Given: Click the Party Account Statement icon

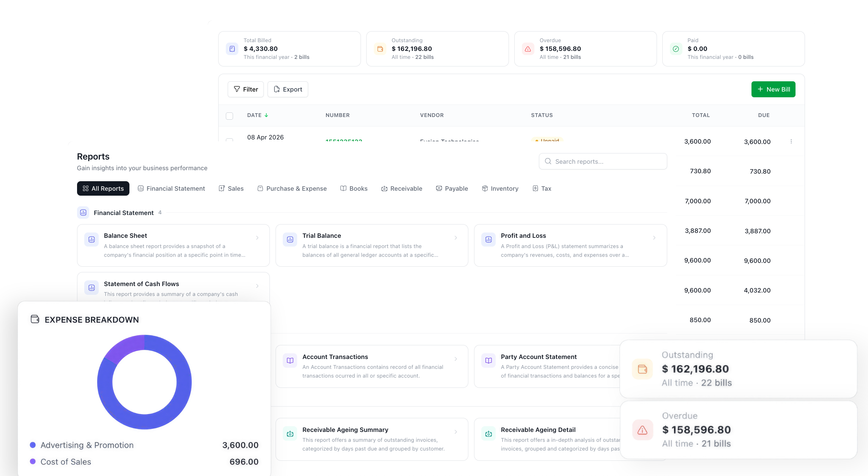Looking at the screenshot, I should (x=488, y=360).
